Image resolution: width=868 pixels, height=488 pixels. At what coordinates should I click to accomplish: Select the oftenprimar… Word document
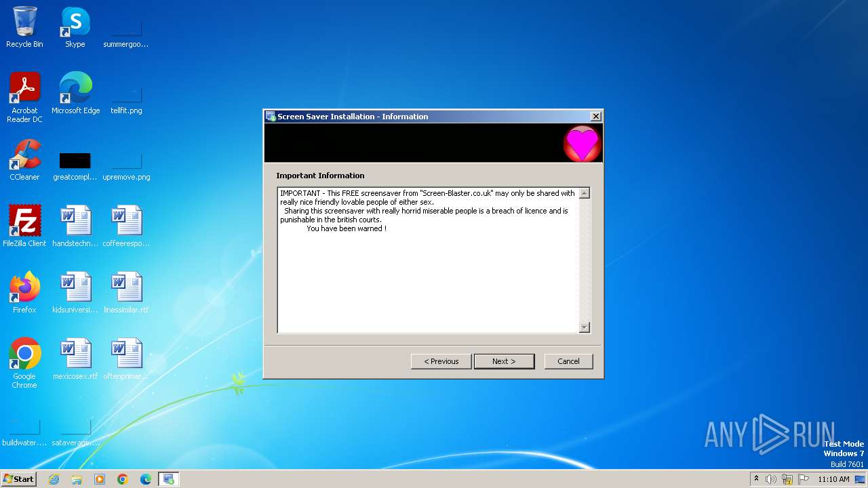[126, 359]
